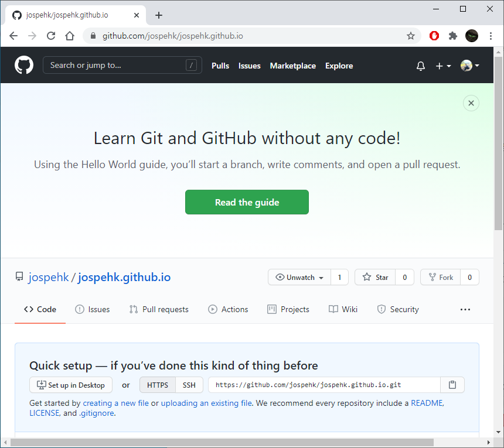Open the README link
The width and height of the screenshot is (504, 448).
click(x=427, y=403)
